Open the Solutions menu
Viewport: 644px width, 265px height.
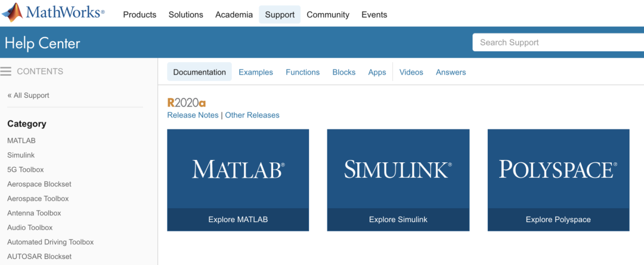click(185, 15)
